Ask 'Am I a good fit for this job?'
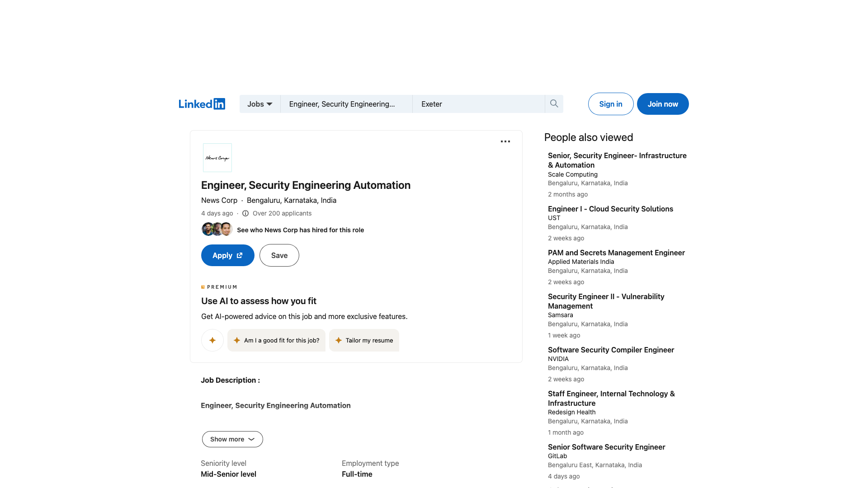 pyautogui.click(x=276, y=340)
